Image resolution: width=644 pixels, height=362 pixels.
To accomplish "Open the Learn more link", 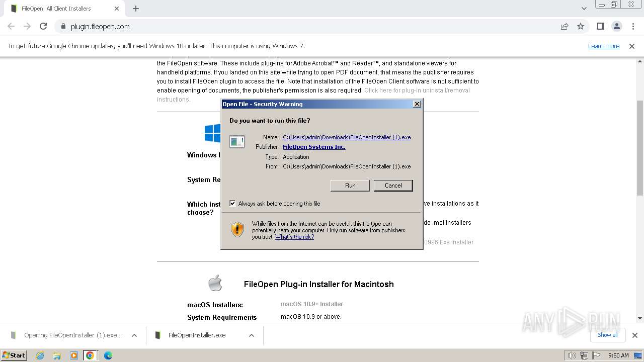I will 604,46.
